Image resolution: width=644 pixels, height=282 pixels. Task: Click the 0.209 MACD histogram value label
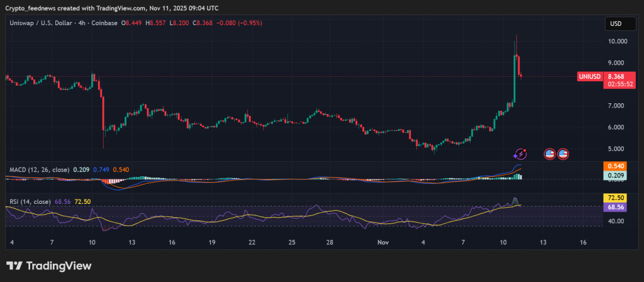[616, 176]
